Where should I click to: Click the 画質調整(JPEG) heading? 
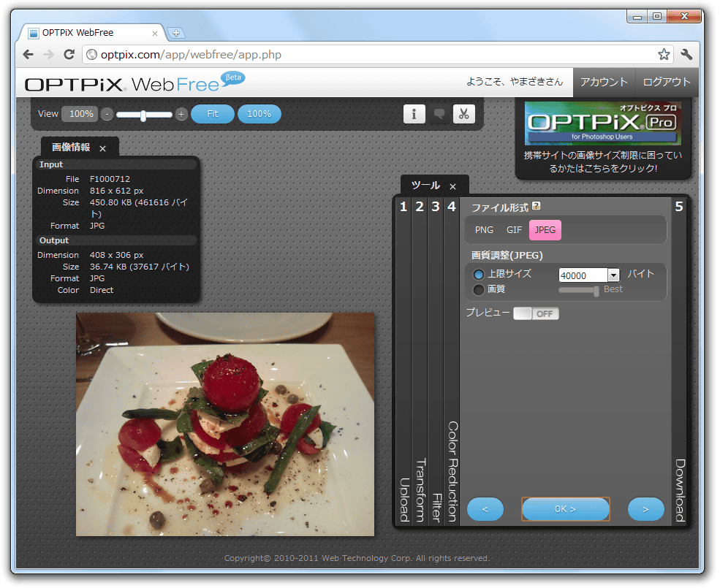(x=507, y=255)
